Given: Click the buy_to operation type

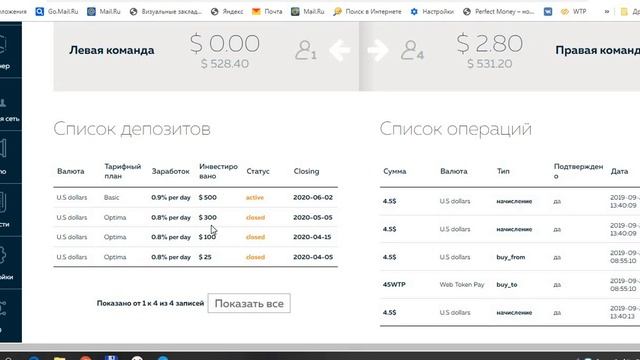Looking at the screenshot, I should (507, 284).
